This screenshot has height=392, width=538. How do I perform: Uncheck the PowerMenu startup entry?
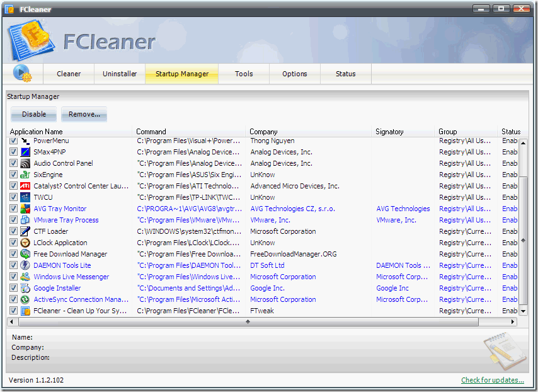point(13,141)
